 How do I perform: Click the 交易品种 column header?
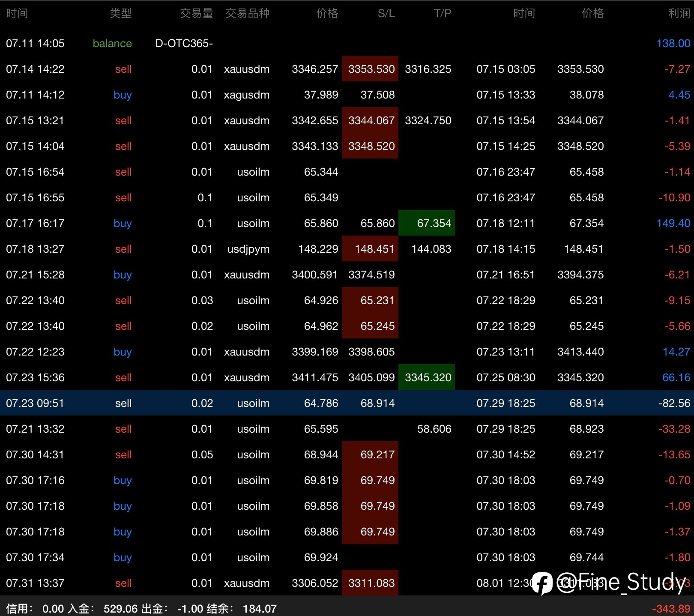(248, 13)
